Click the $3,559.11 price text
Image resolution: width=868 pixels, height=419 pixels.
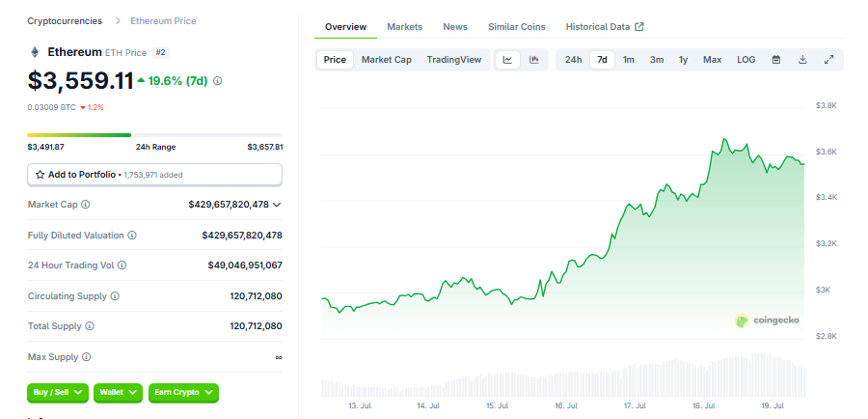pos(81,81)
